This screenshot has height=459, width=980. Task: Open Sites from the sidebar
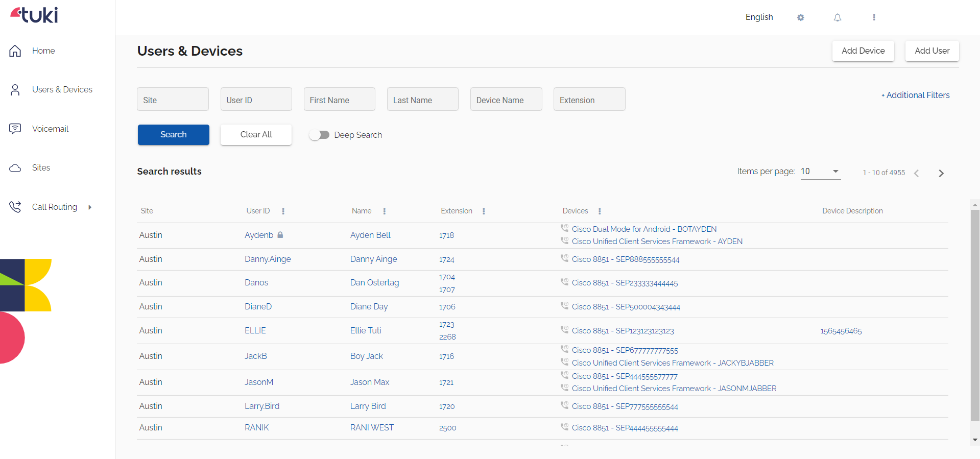tap(41, 167)
